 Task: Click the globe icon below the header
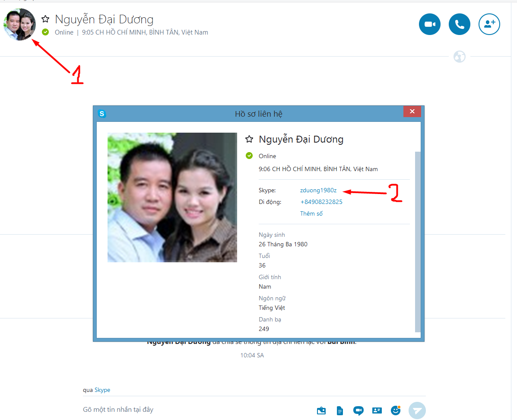[x=460, y=57]
